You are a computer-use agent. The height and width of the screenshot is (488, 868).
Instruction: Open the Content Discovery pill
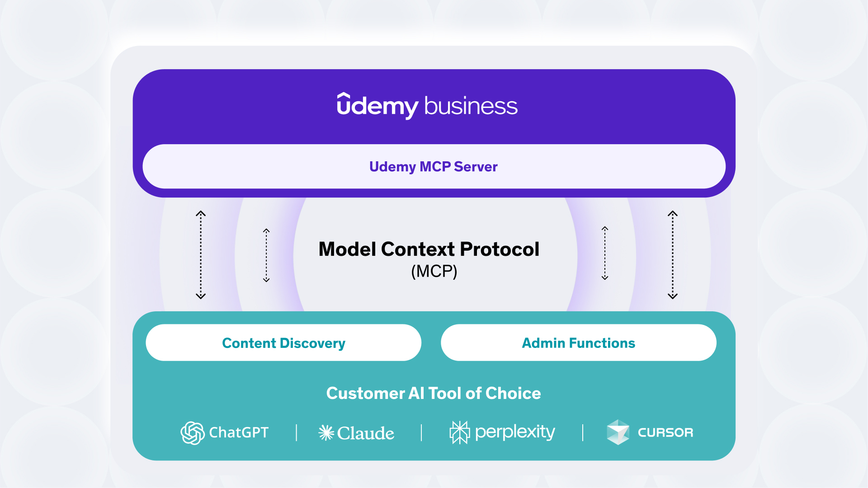pyautogui.click(x=283, y=343)
